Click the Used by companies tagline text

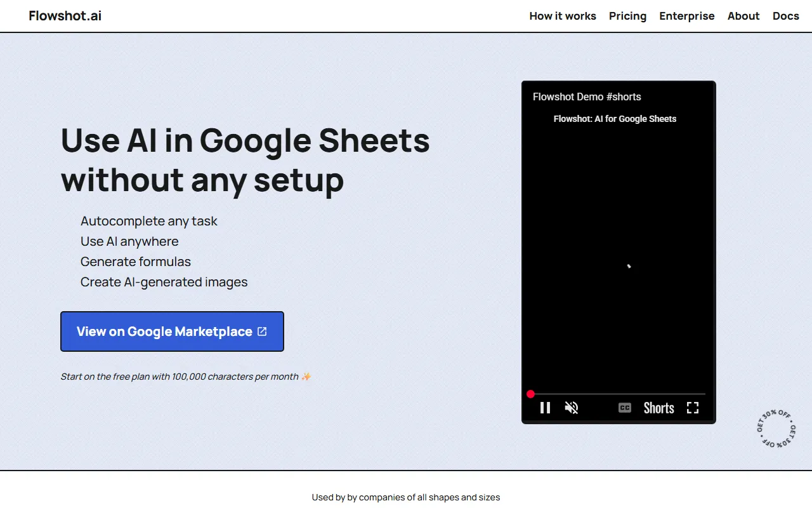coord(405,497)
